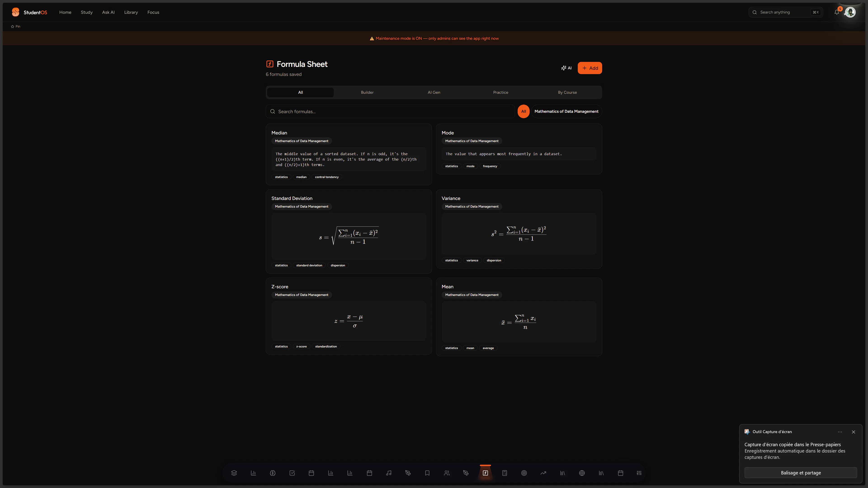Image resolution: width=868 pixels, height=488 pixels.
Task: Switch to the By Course tab
Action: click(567, 92)
